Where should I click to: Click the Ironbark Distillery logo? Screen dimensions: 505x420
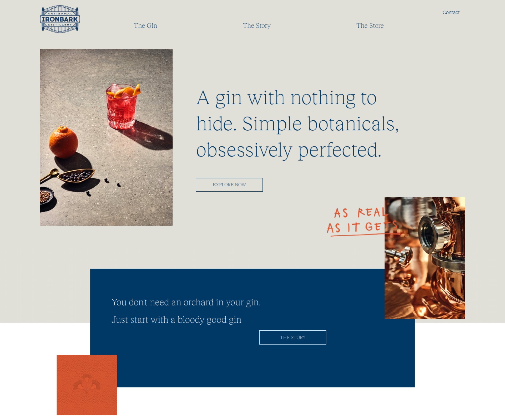(60, 19)
